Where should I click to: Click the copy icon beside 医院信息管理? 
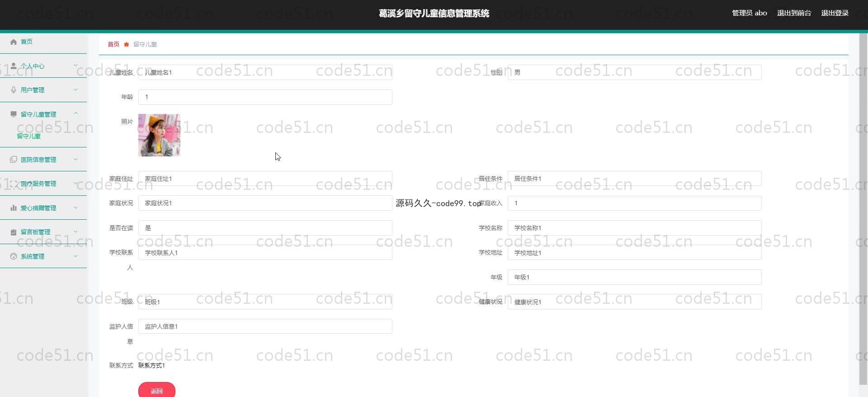point(14,160)
